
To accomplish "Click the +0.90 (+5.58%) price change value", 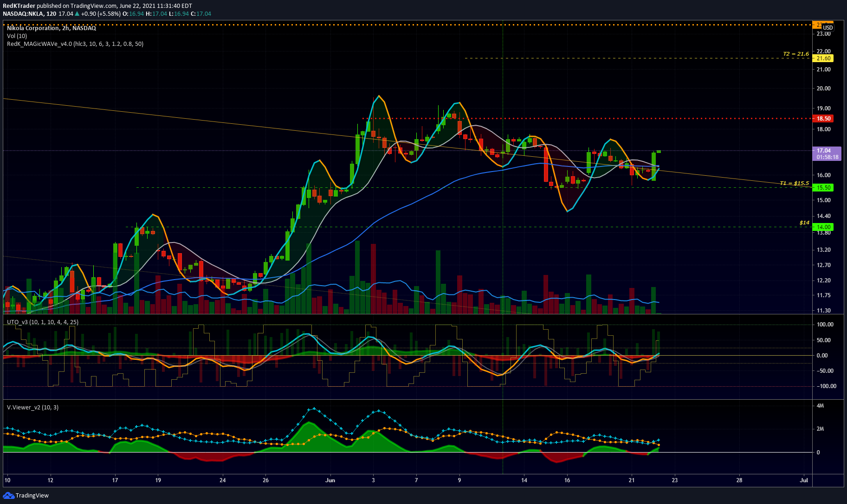I will tap(101, 13).
